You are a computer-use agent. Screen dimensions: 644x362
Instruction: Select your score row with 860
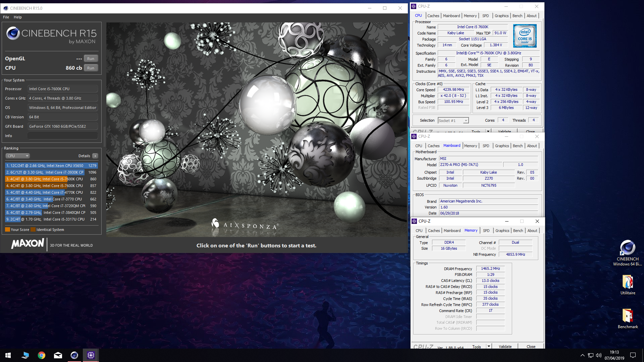[x=51, y=179]
